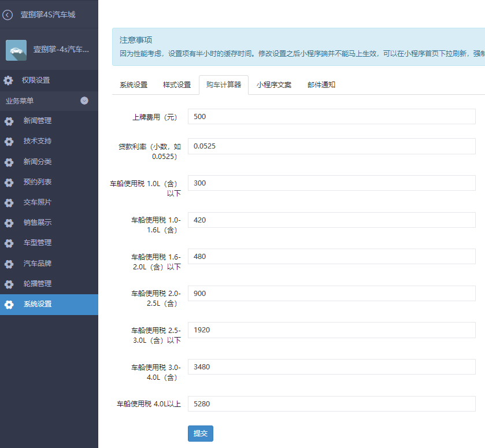Submit the form with the 提交 button

[x=201, y=434]
